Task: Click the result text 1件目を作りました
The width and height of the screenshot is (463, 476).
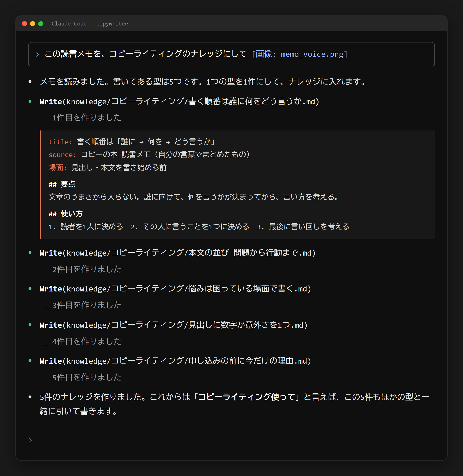Action: 87,118
